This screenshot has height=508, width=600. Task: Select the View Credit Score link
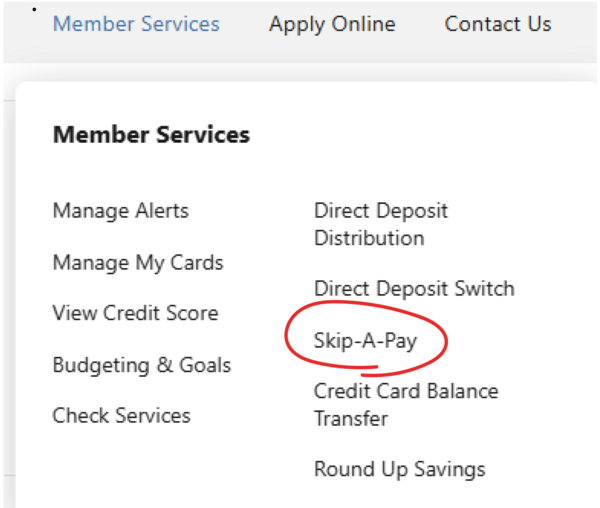point(137,314)
